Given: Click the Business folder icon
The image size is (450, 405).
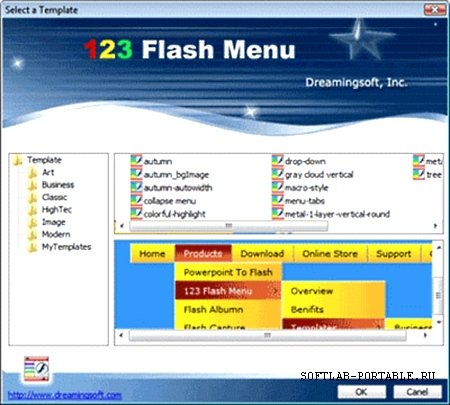Looking at the screenshot, I should [x=32, y=185].
